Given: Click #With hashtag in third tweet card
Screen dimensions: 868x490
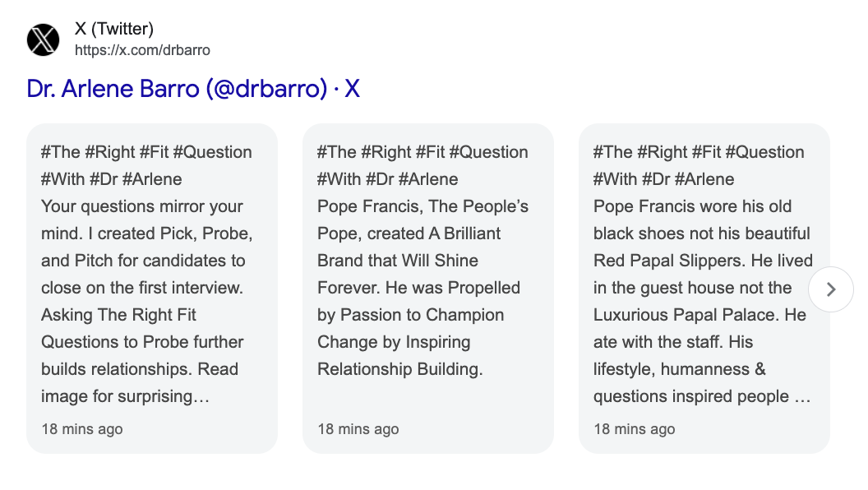Looking at the screenshot, I should pos(615,179).
